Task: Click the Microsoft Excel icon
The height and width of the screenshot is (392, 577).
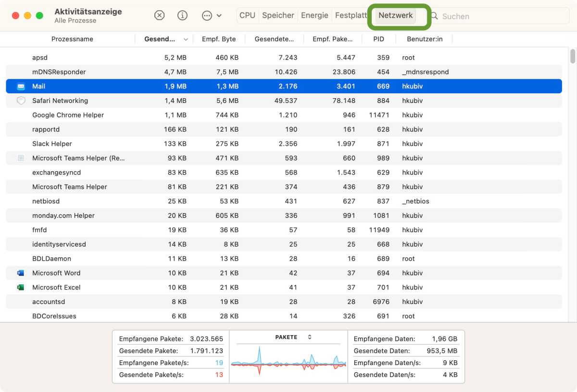Action: point(21,288)
